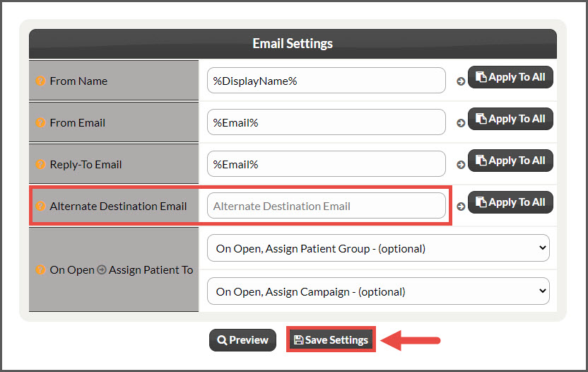The image size is (588, 372).
Task: Click the From Name text field
Action: click(x=327, y=81)
